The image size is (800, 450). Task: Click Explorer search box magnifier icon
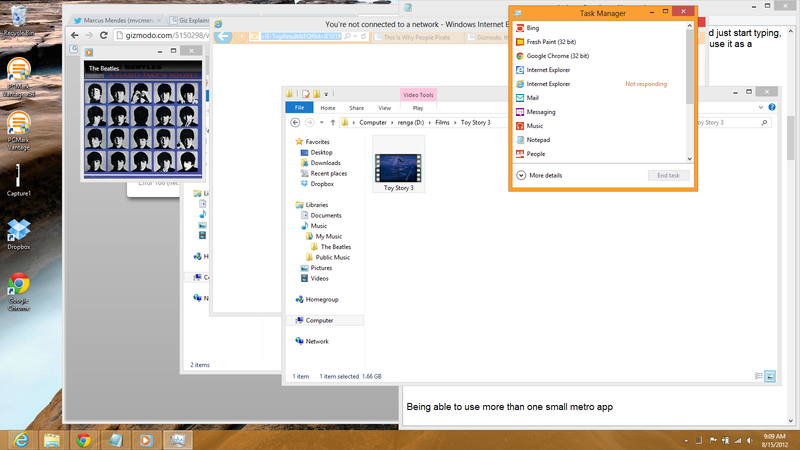pos(764,123)
